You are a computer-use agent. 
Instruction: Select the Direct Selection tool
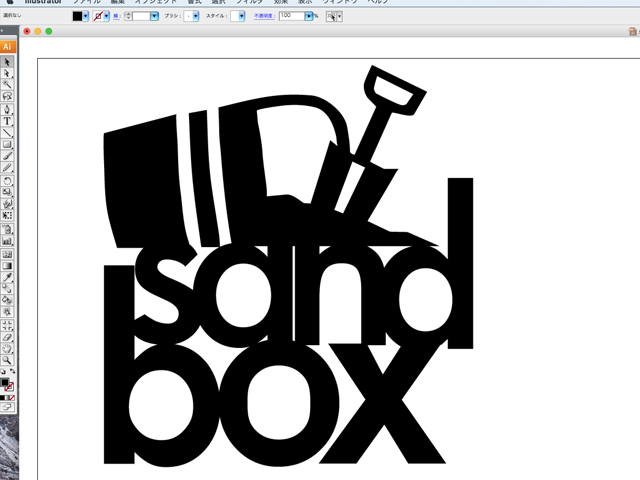[x=7, y=73]
